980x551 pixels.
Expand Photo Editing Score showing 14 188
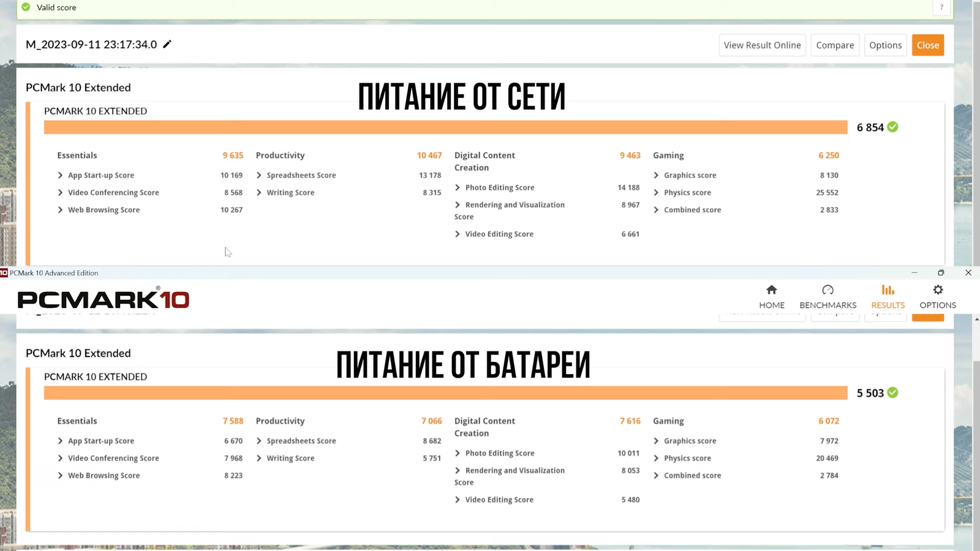[458, 187]
